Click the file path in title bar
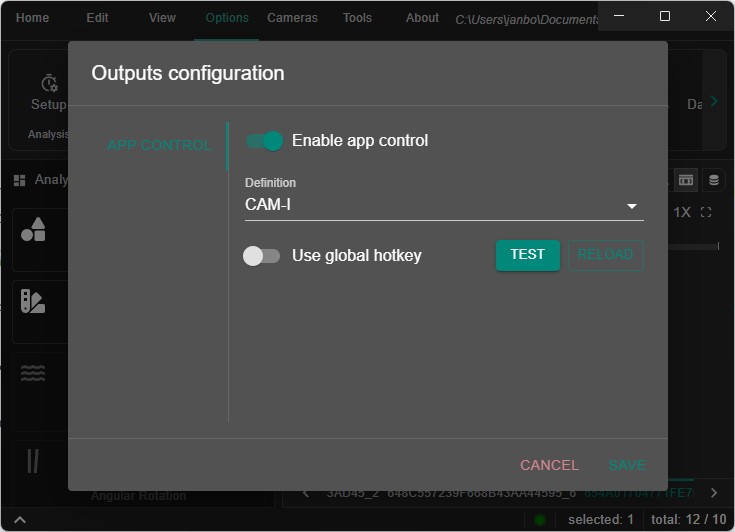The height and width of the screenshot is (532, 735). click(526, 19)
